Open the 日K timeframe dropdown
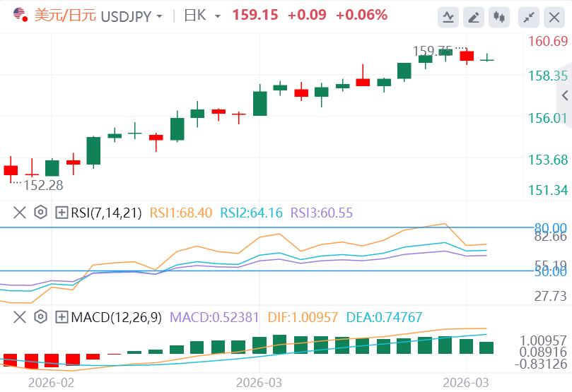 [202, 16]
